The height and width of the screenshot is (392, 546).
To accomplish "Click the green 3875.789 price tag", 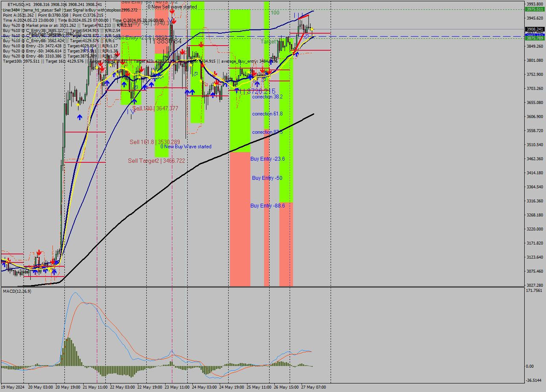I will pos(534,38).
